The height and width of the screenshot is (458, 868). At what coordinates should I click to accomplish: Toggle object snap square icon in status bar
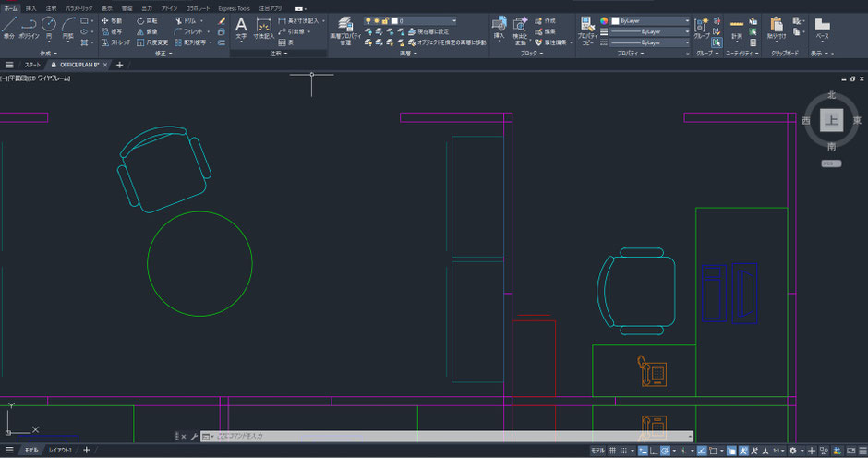[713, 451]
